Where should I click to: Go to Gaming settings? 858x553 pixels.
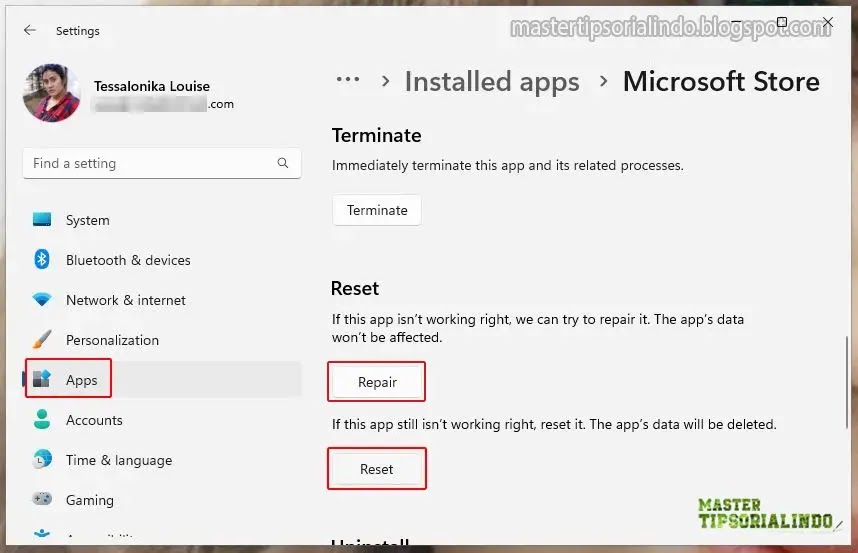[162, 500]
